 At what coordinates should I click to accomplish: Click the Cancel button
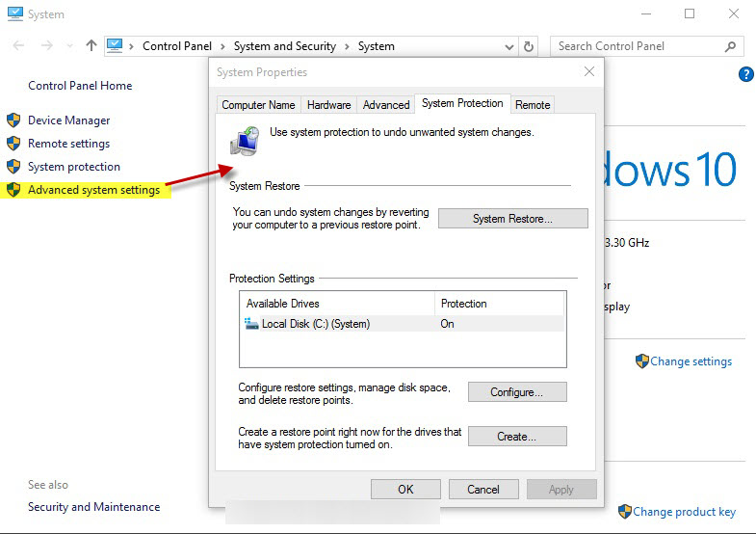[x=483, y=489]
